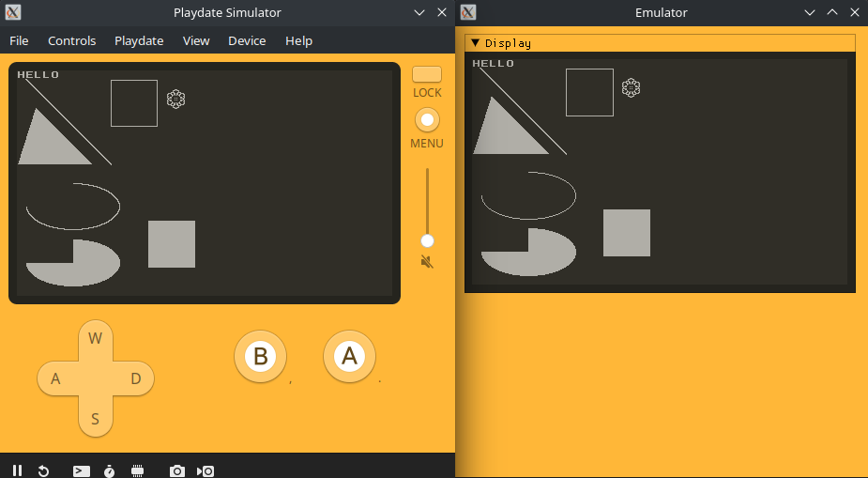Screen dimensions: 868x478
Task: Click the flower sprite on simulator screen
Action: (176, 100)
